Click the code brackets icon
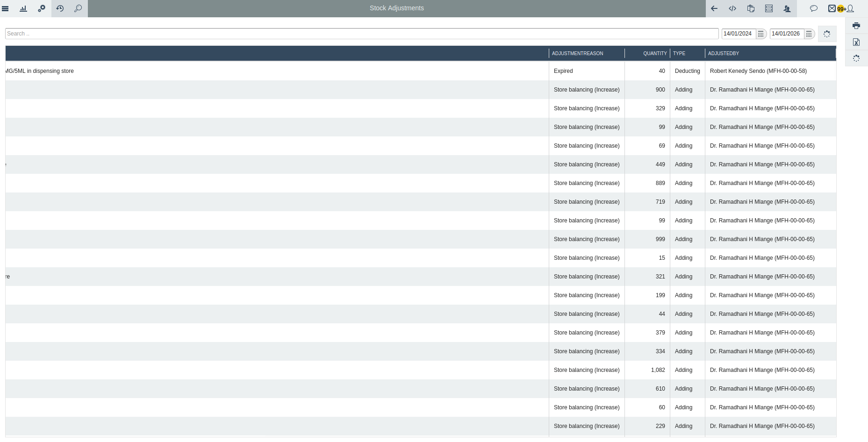868x442 pixels. click(x=732, y=8)
